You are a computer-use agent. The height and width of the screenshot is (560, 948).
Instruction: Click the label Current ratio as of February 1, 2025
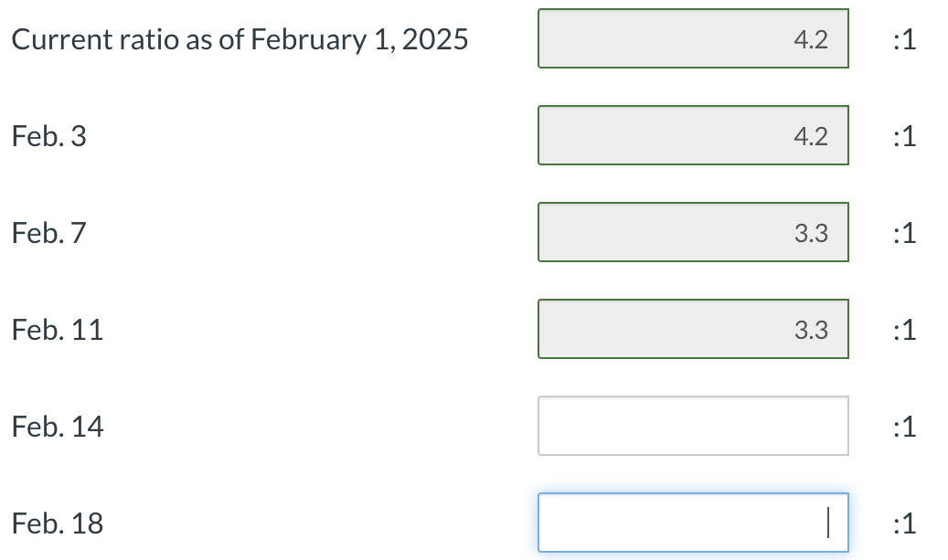(x=240, y=38)
